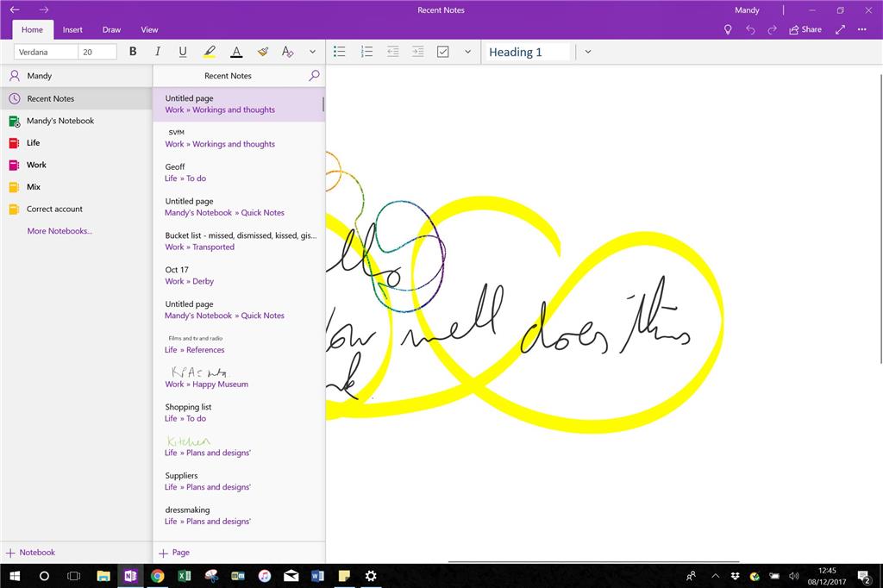This screenshot has width=883, height=588.
Task: Toggle italic formatting
Action: [x=158, y=51]
